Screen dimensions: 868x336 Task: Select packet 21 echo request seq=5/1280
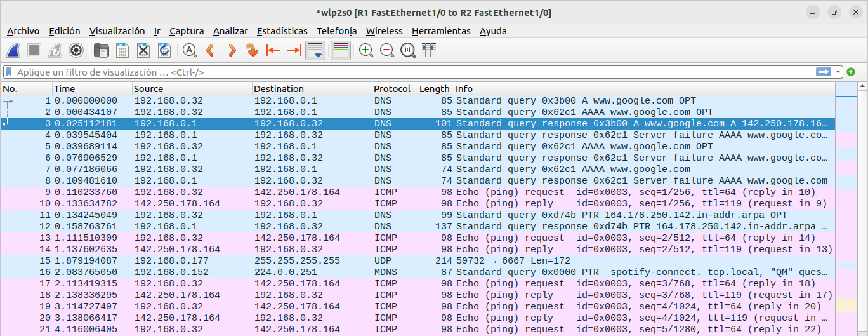pyautogui.click(x=418, y=329)
